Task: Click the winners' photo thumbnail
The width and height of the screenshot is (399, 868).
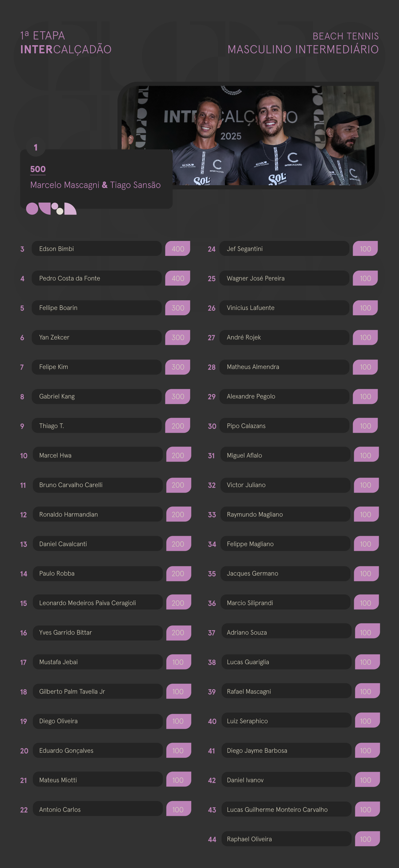Action: (248, 135)
